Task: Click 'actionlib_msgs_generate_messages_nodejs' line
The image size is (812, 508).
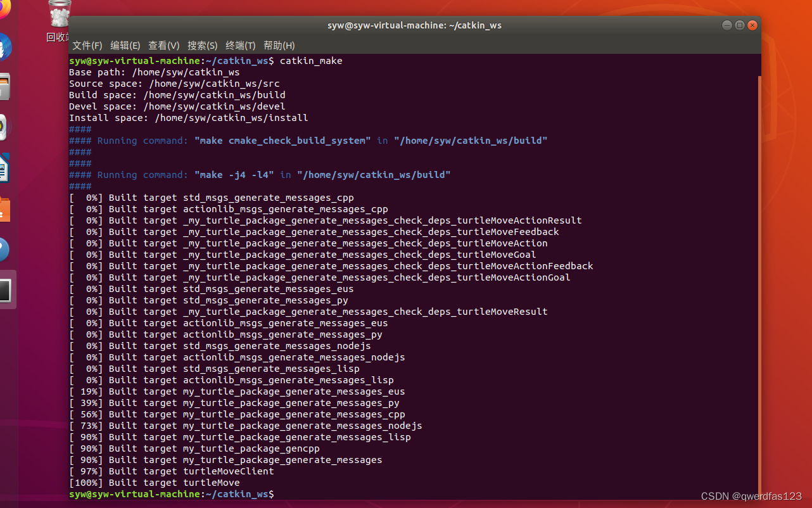Action: pyautogui.click(x=237, y=357)
